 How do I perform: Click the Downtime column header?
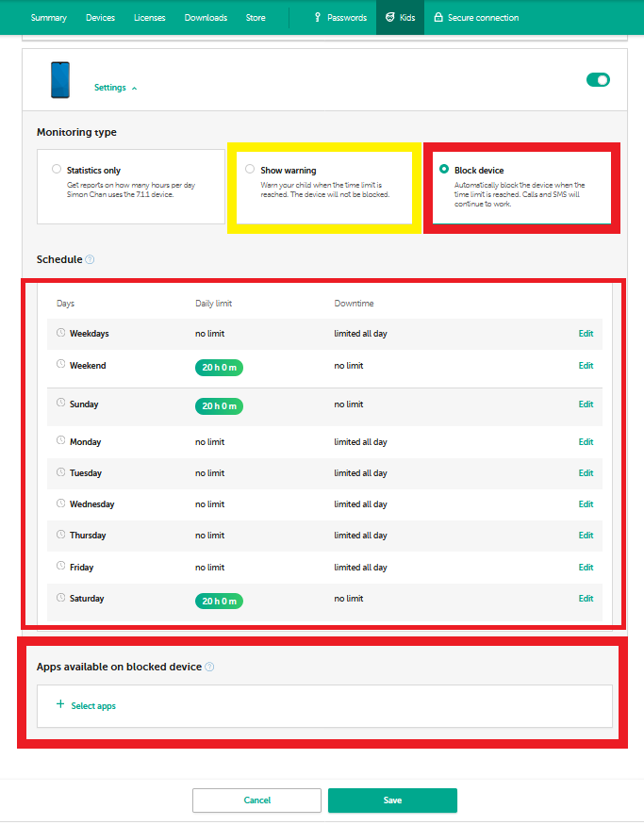pyautogui.click(x=354, y=304)
